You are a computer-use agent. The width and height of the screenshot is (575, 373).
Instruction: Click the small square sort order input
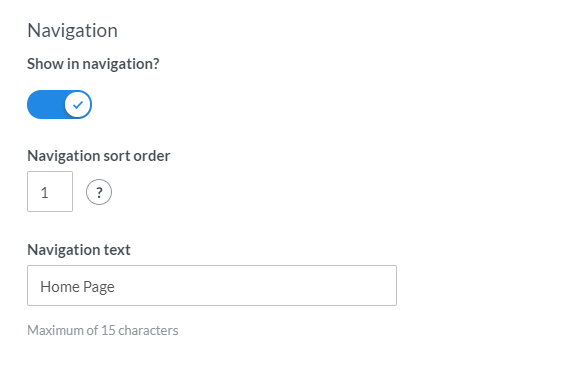pyautogui.click(x=50, y=191)
